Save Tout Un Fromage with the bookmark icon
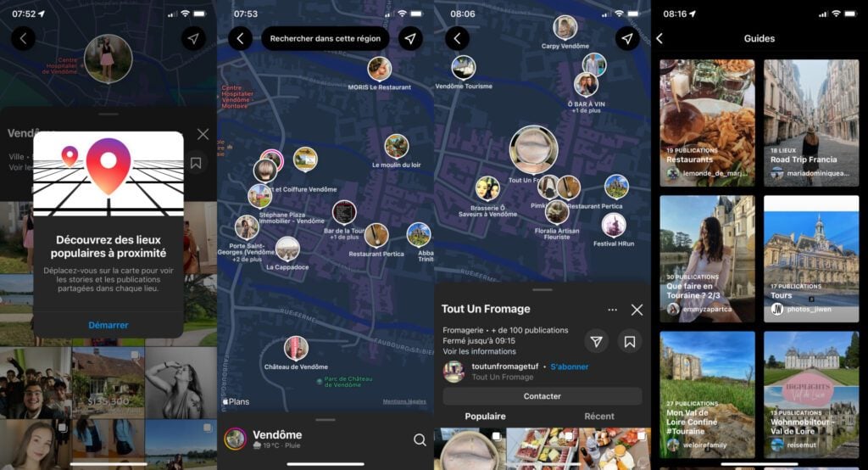 click(x=630, y=341)
